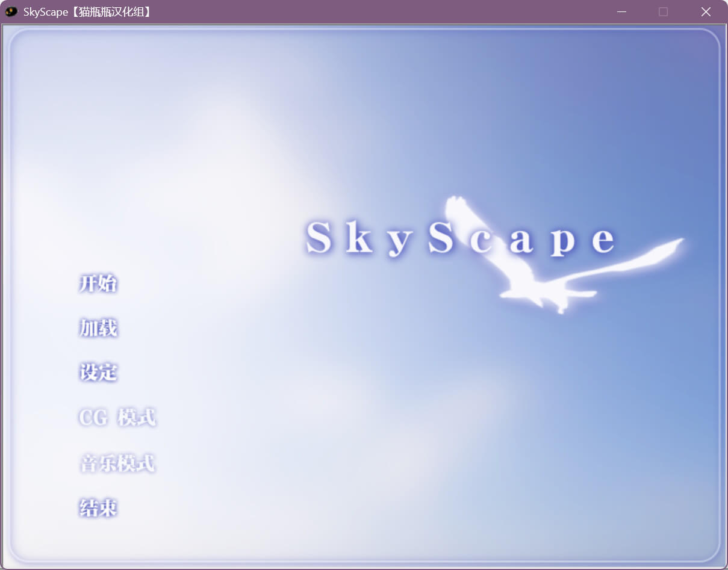The width and height of the screenshot is (728, 570).
Task: Close the SkyScape window
Action: (706, 12)
